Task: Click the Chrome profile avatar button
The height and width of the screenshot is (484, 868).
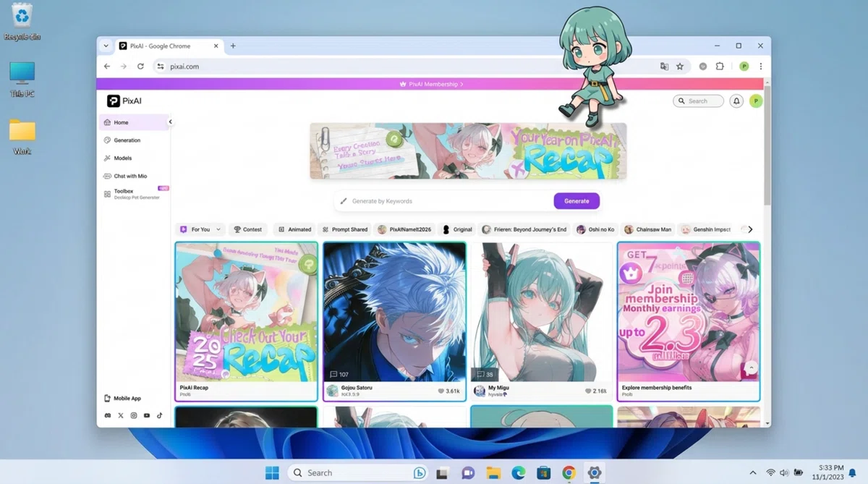Action: tap(744, 66)
